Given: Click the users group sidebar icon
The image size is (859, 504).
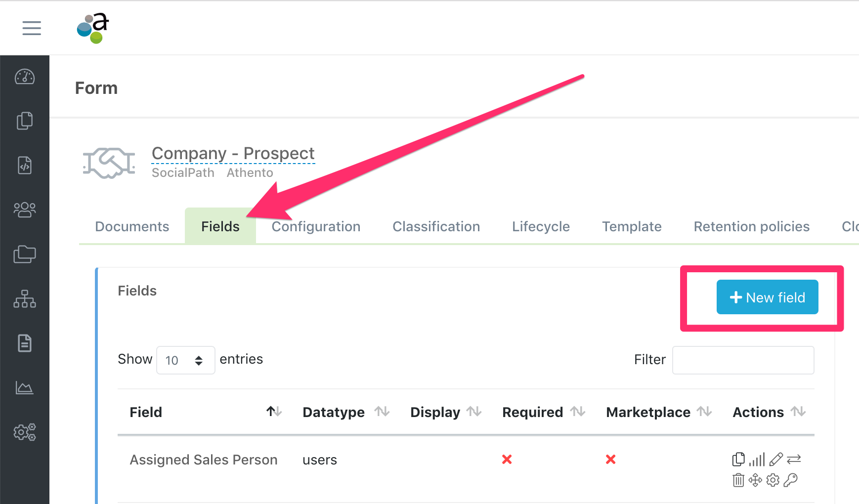Looking at the screenshot, I should coord(25,210).
